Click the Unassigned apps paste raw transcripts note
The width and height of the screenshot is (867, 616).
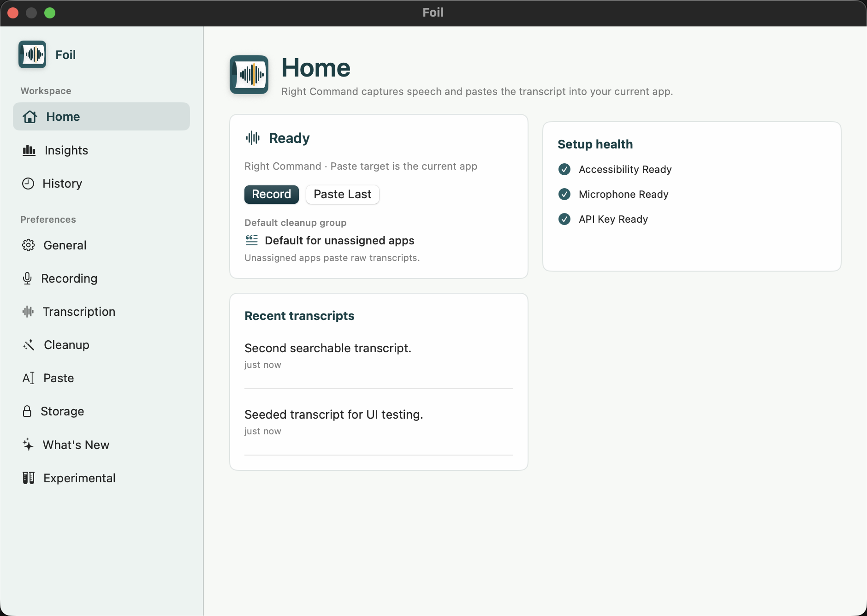pos(332,258)
